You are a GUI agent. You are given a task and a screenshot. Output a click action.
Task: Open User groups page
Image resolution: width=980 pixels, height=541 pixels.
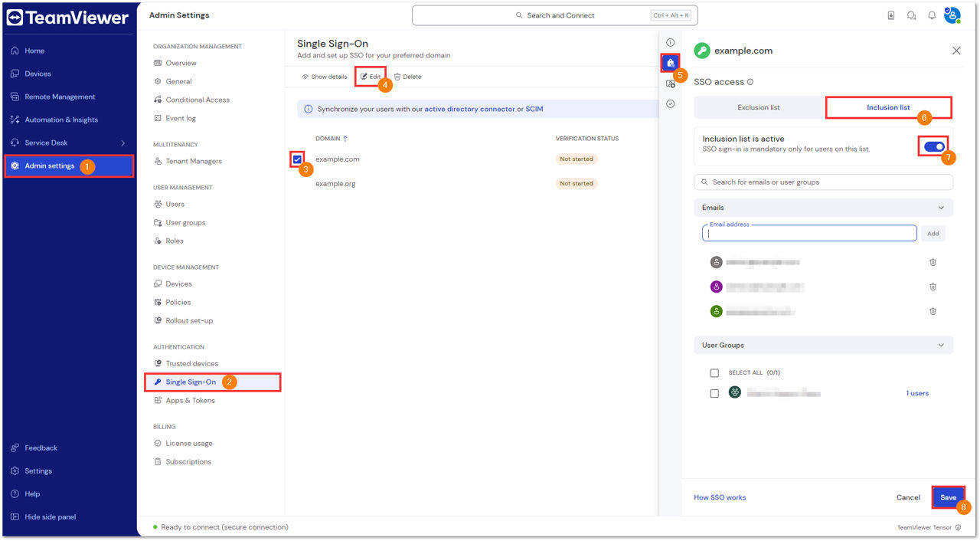(185, 222)
